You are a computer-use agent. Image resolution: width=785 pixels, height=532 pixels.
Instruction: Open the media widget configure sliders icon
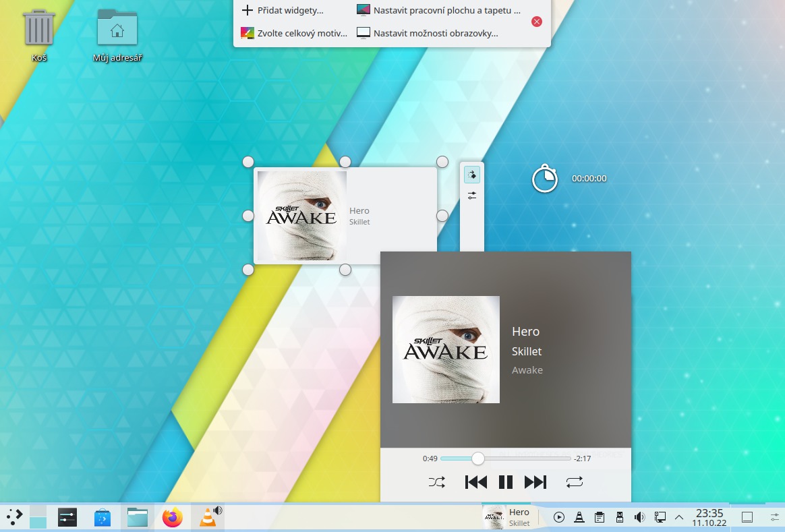coord(471,196)
